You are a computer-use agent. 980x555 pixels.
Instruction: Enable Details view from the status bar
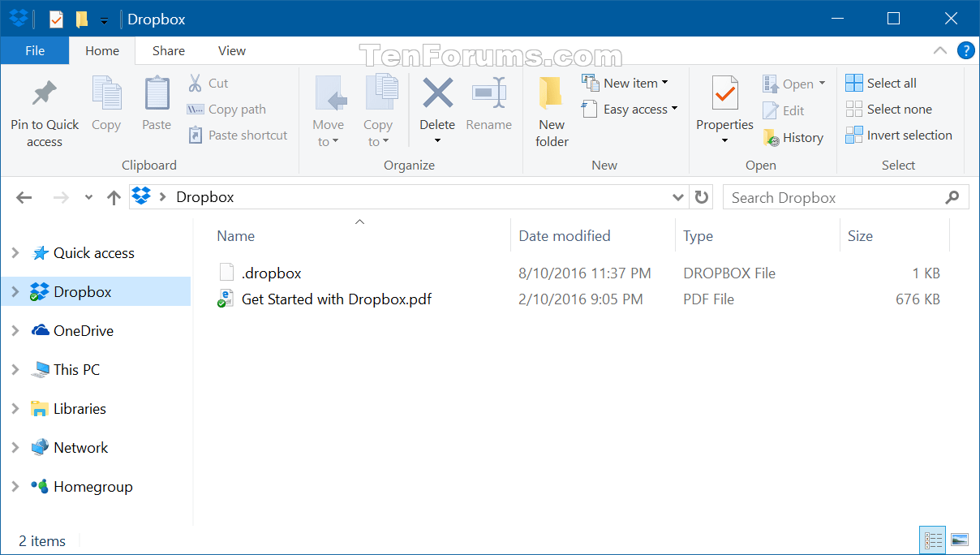tap(932, 540)
